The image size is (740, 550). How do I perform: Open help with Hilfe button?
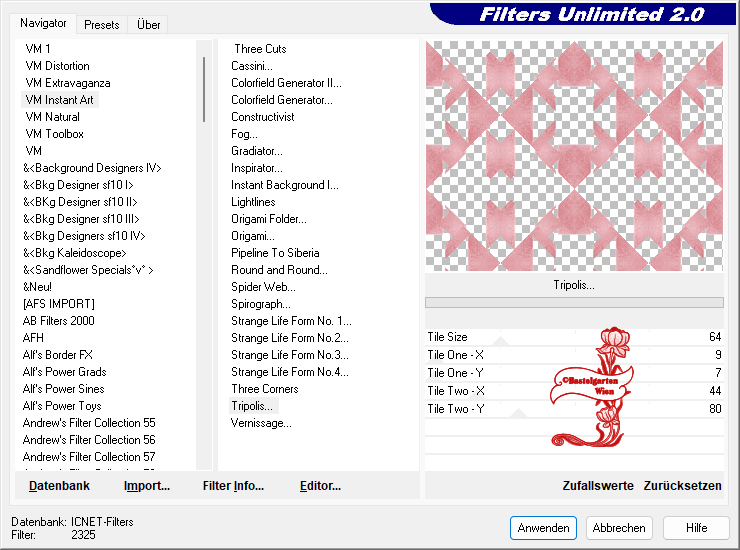[696, 527]
